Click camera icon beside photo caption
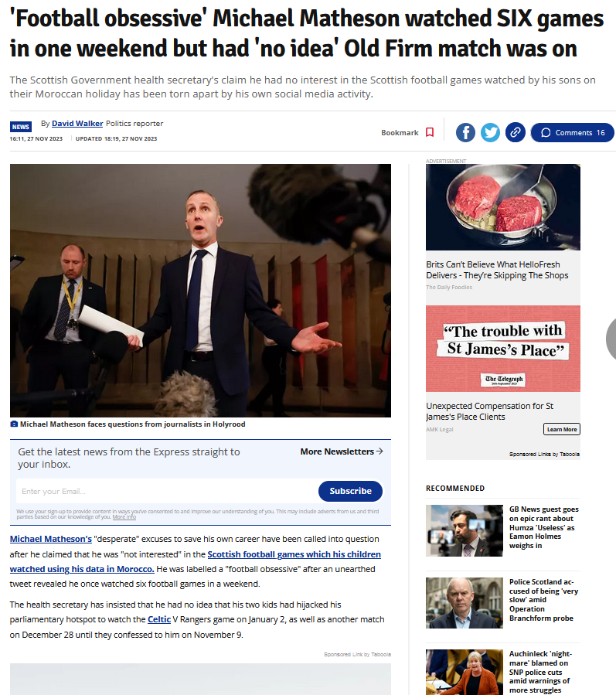616x695 pixels. pyautogui.click(x=14, y=424)
